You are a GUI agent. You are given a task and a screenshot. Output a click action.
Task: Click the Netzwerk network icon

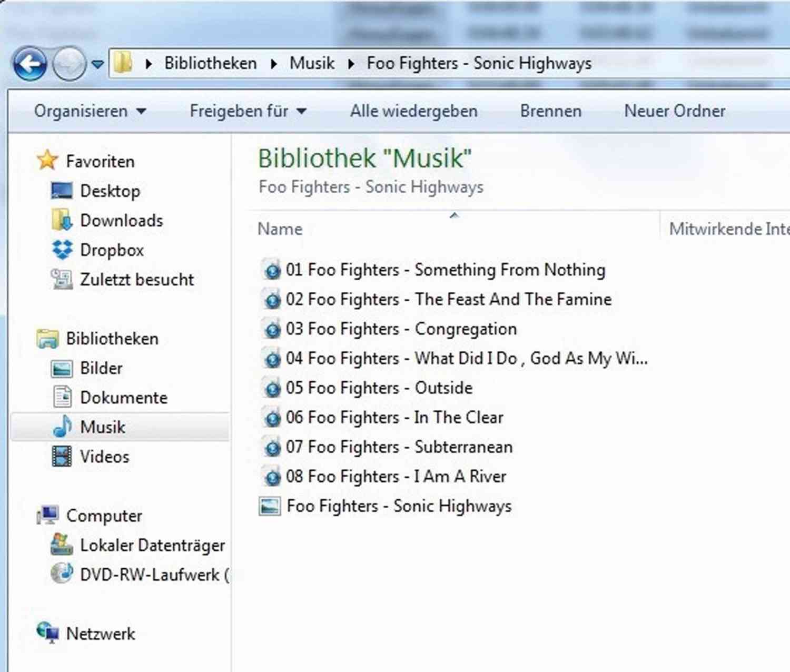47,633
